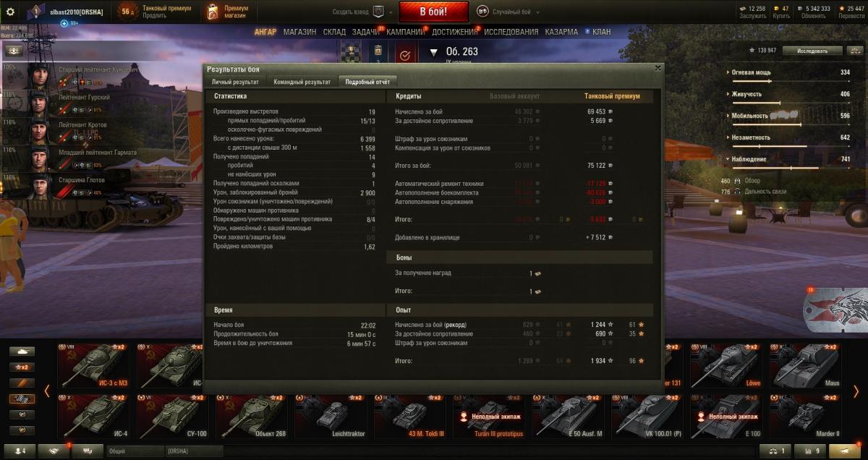Image resolution: width=868 pixels, height=460 pixels.
Task: Click the Исследовать research button
Action: tap(815, 51)
